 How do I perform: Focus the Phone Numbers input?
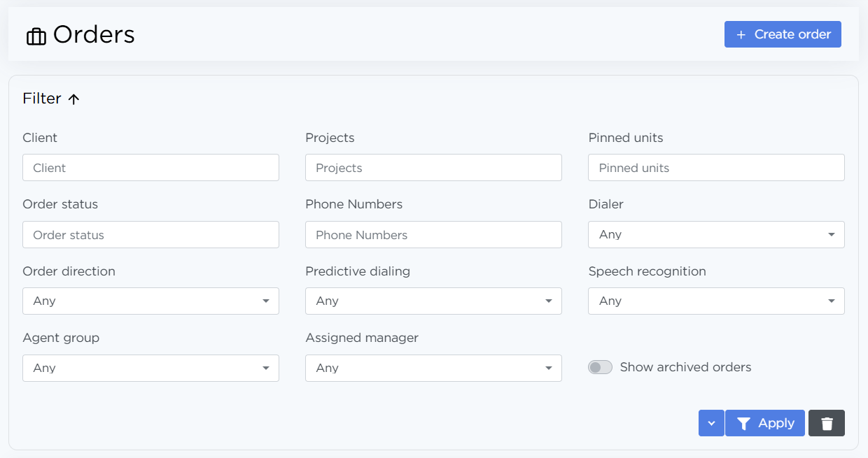433,235
